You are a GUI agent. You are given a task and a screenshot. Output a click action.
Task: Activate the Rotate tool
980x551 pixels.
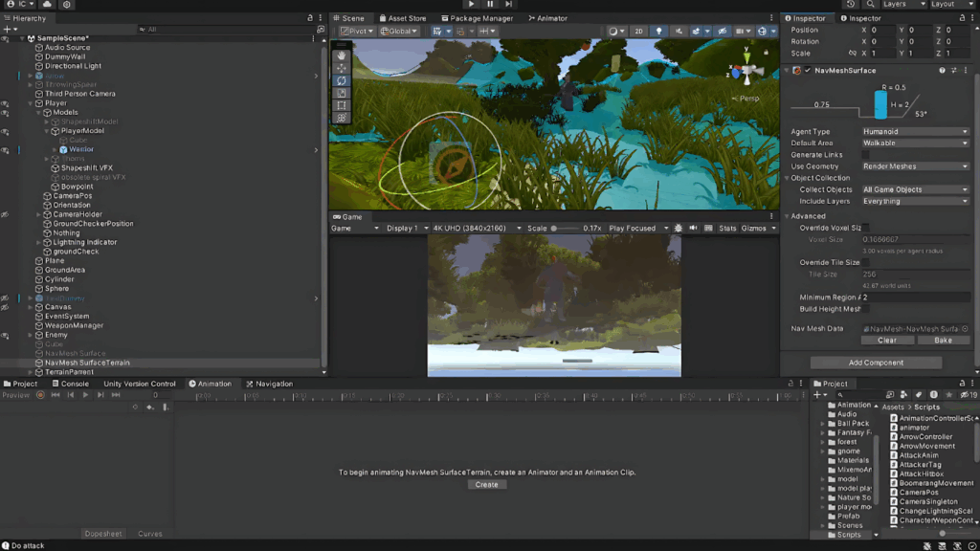(x=341, y=80)
